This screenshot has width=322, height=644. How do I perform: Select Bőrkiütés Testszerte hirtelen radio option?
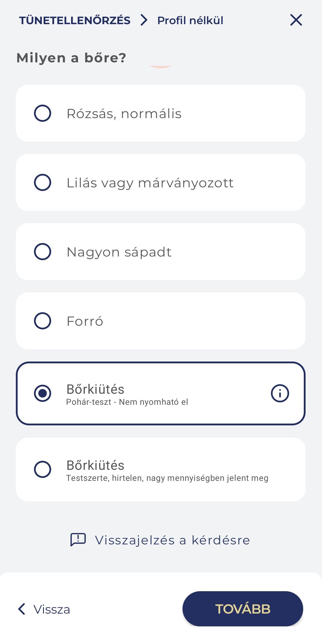(x=43, y=470)
